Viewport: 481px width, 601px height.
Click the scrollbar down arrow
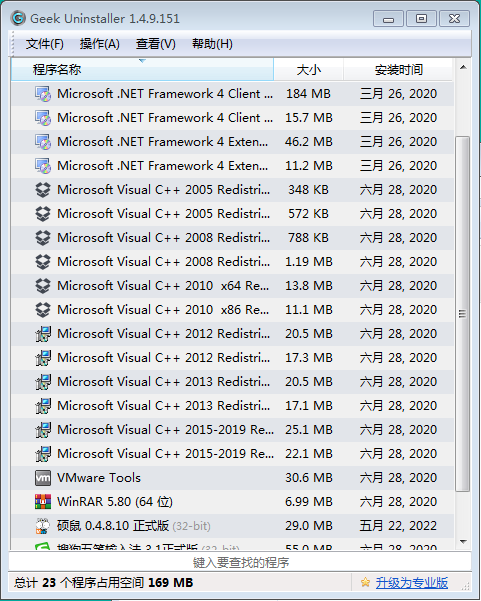tap(463, 542)
